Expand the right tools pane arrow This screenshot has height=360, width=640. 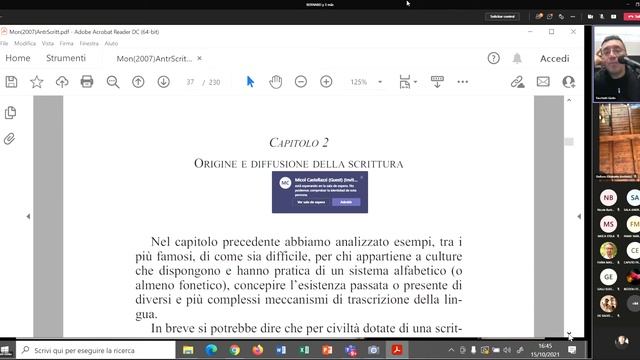579,216
